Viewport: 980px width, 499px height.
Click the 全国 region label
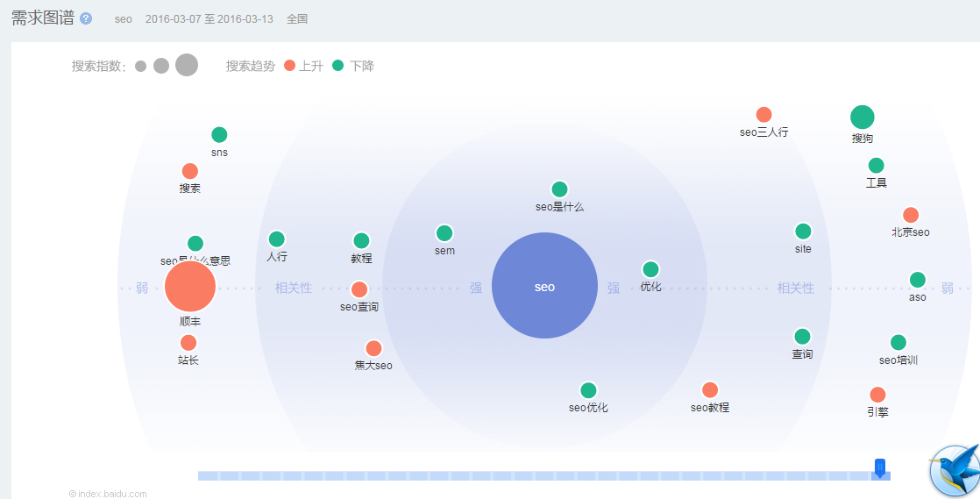[297, 19]
